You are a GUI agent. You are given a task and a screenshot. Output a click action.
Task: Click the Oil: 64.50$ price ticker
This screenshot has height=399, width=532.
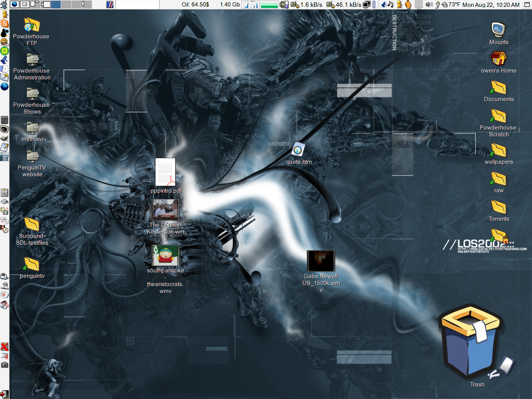(195, 5)
